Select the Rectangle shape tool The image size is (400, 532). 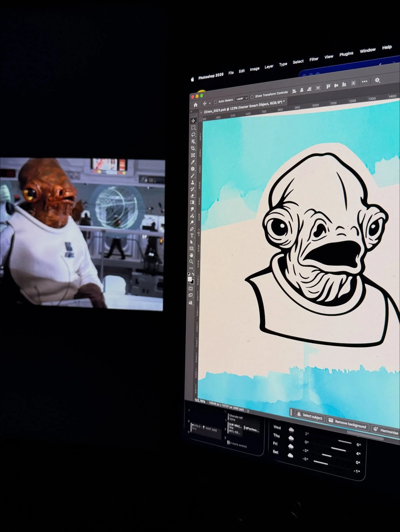click(x=192, y=249)
